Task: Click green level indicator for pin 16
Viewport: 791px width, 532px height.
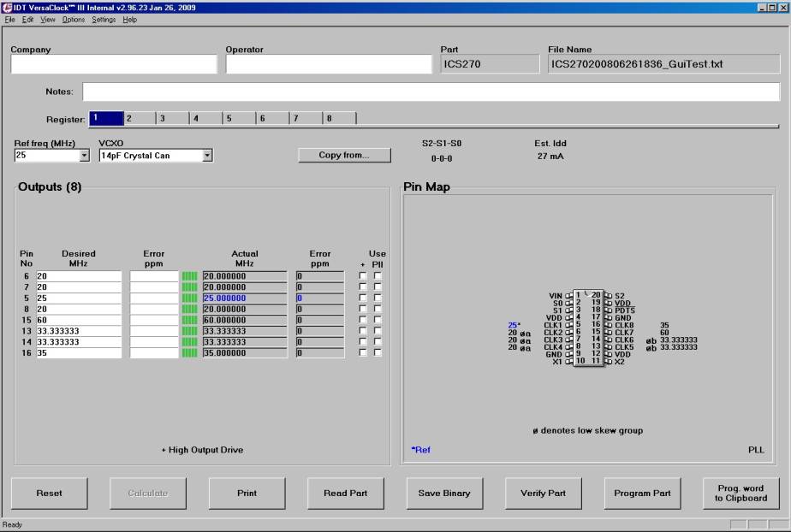Action: (190, 352)
